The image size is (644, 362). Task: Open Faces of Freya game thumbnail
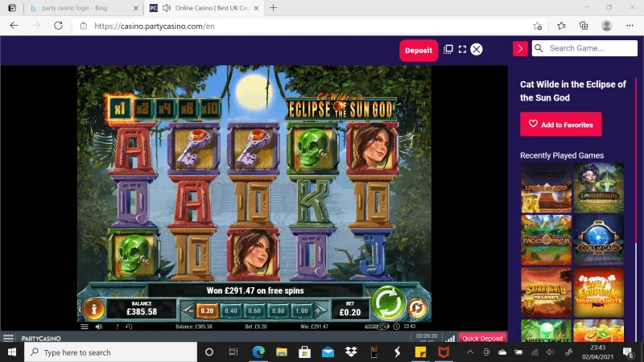[x=547, y=240]
